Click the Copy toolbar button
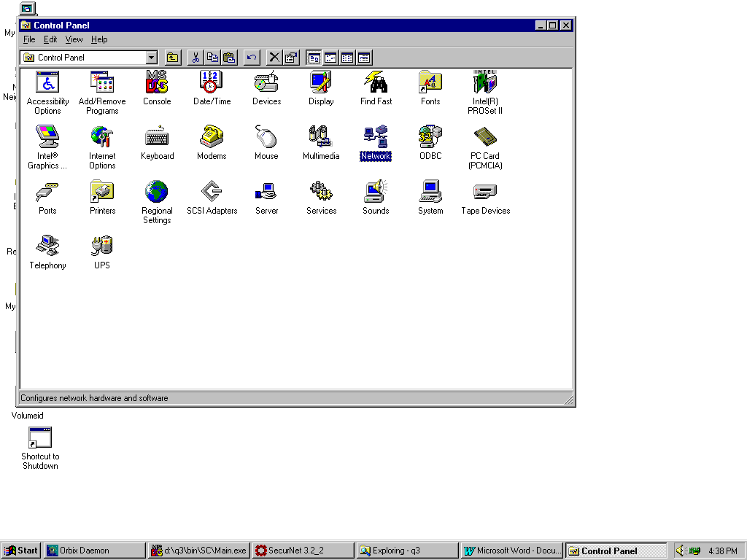This screenshot has width=747, height=560. point(212,58)
